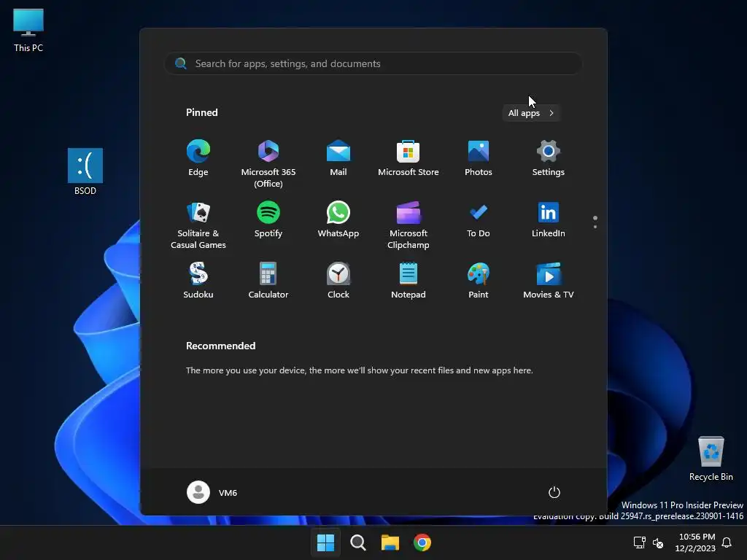Open the WhatsApp pinned app

338,220
